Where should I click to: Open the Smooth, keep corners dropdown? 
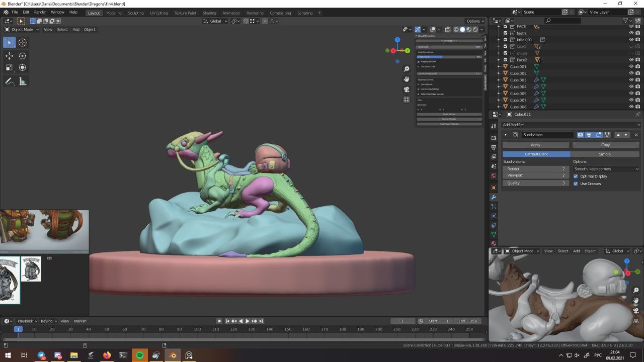tap(606, 169)
